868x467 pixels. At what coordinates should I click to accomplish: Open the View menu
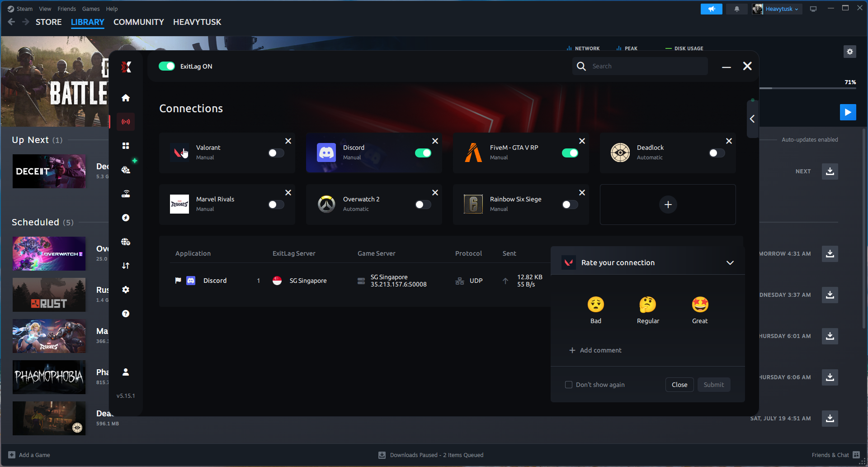45,9
